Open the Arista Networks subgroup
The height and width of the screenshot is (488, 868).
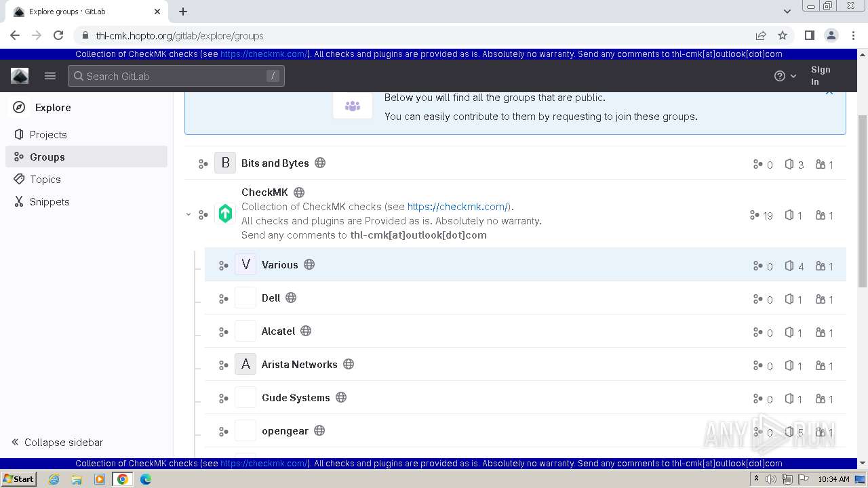click(300, 364)
